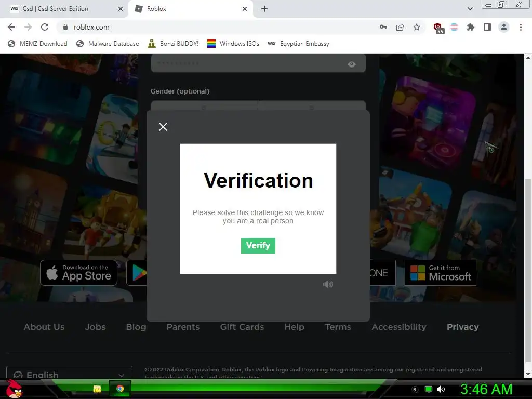
Task: Open the MEMZ Download bookmark
Action: tap(37, 44)
